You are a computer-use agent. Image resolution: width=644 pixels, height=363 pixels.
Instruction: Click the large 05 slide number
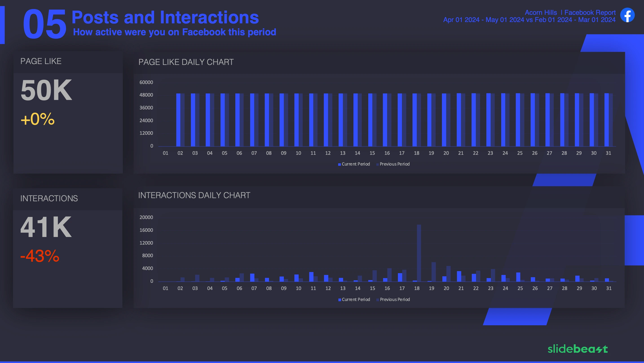44,24
